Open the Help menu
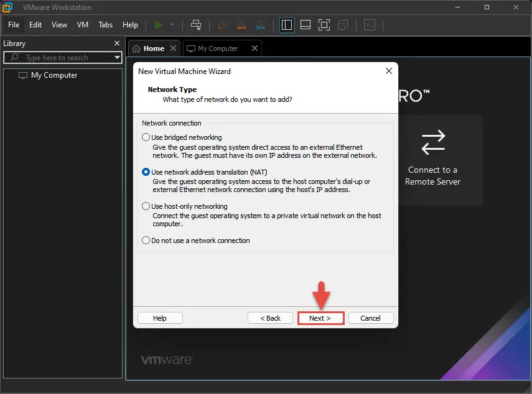 pos(130,25)
